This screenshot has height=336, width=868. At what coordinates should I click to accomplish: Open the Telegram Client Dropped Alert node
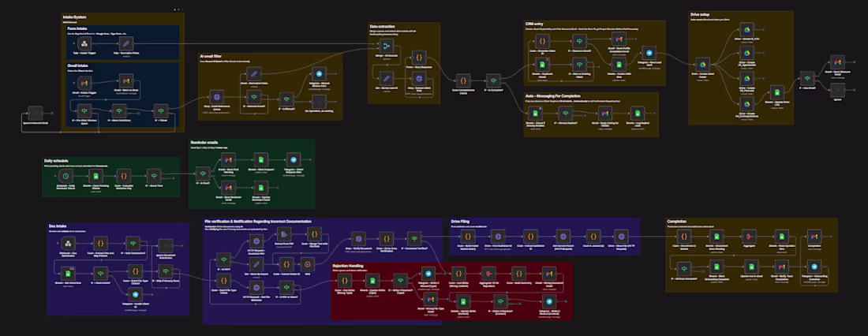pos(293,159)
